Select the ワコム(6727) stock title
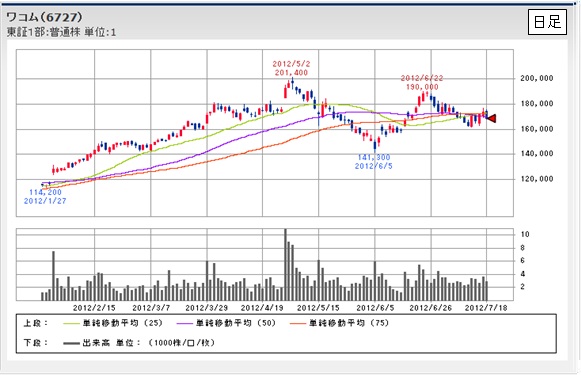This screenshot has height=375, width=581. (44, 17)
